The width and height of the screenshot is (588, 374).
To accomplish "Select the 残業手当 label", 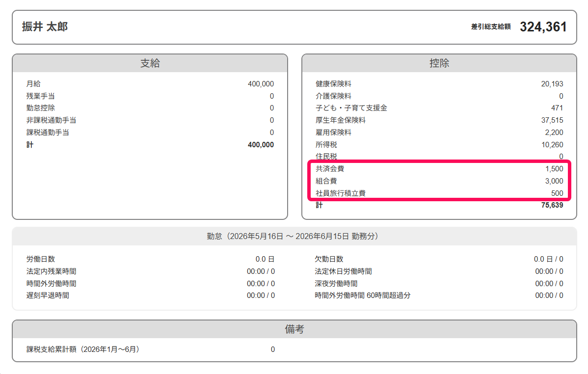I will coord(41,96).
